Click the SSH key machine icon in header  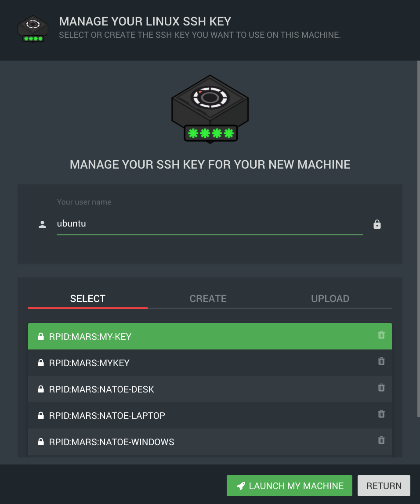(x=33, y=29)
